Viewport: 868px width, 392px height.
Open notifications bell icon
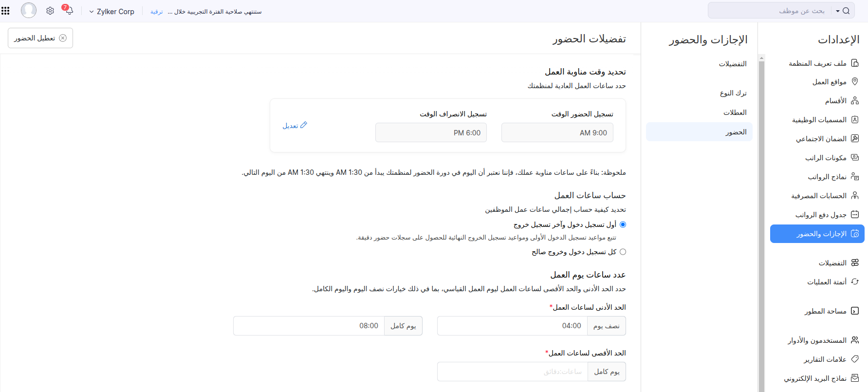69,11
